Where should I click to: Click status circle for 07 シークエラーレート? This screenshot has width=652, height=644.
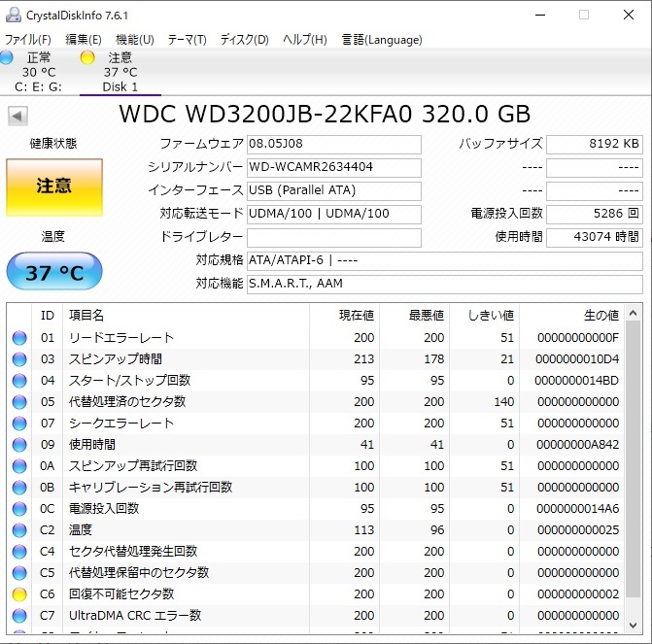19,424
